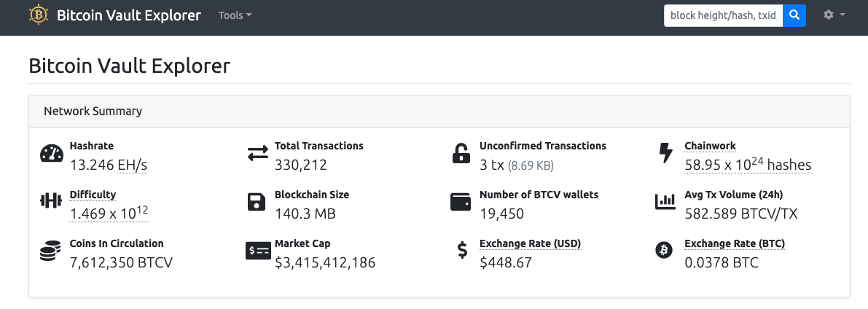Click the Chainwork label link
The height and width of the screenshot is (309, 868).
click(x=711, y=146)
